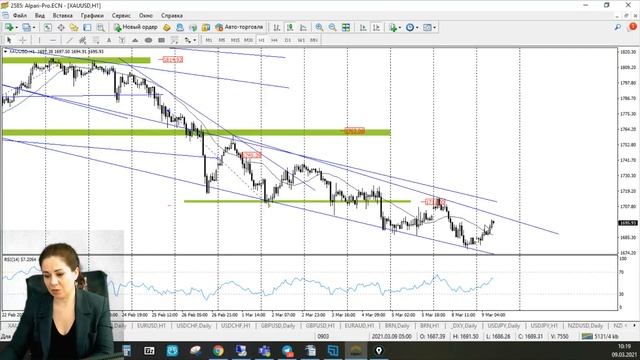Viewport: 640px width, 360px height.
Task: Open the Графики menu
Action: 92,16
